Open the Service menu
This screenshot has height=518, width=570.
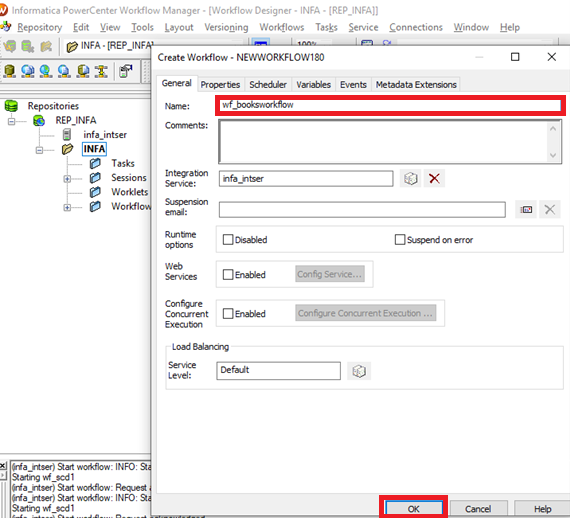click(363, 27)
